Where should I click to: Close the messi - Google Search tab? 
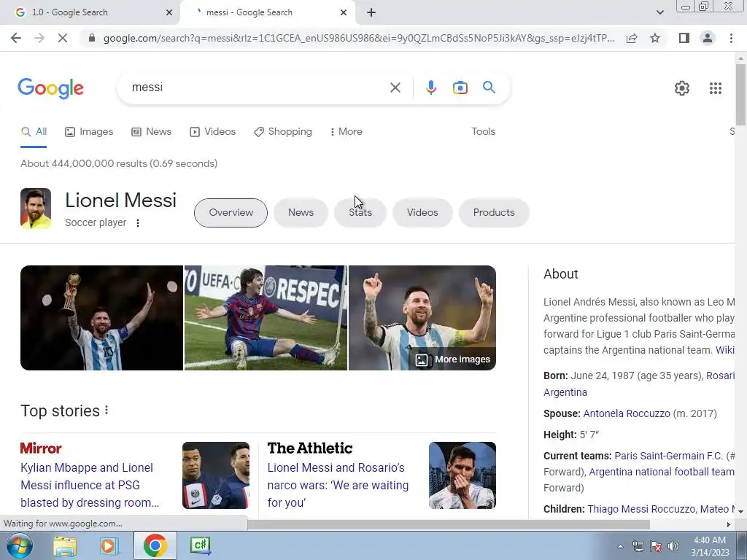pos(344,12)
